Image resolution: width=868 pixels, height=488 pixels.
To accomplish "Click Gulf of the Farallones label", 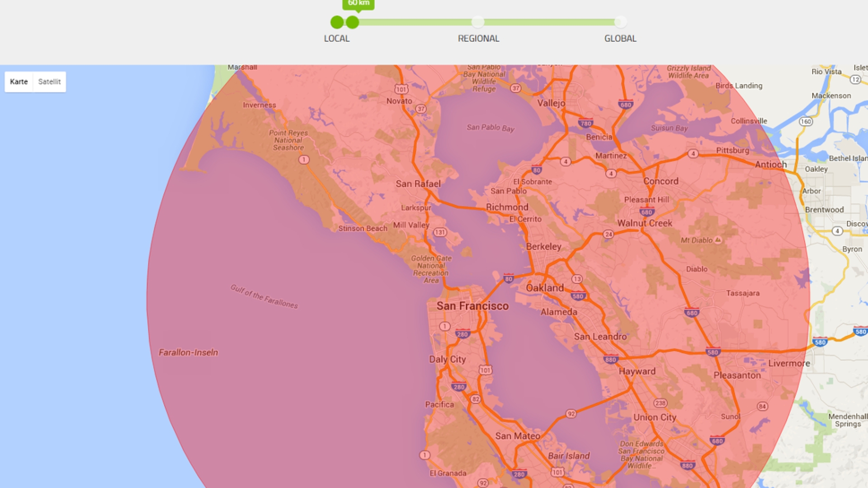I will pos(264,296).
